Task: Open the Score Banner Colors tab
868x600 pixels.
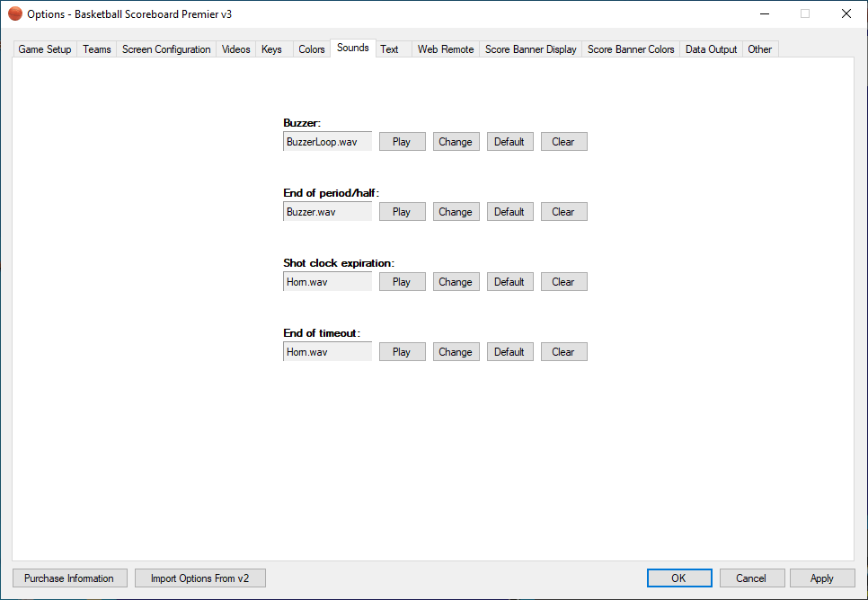Action: (631, 49)
